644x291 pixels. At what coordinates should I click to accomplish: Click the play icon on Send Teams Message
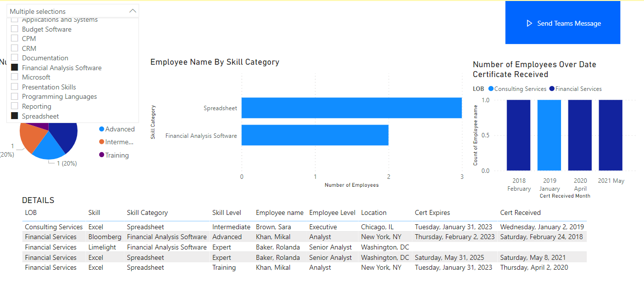pyautogui.click(x=529, y=23)
